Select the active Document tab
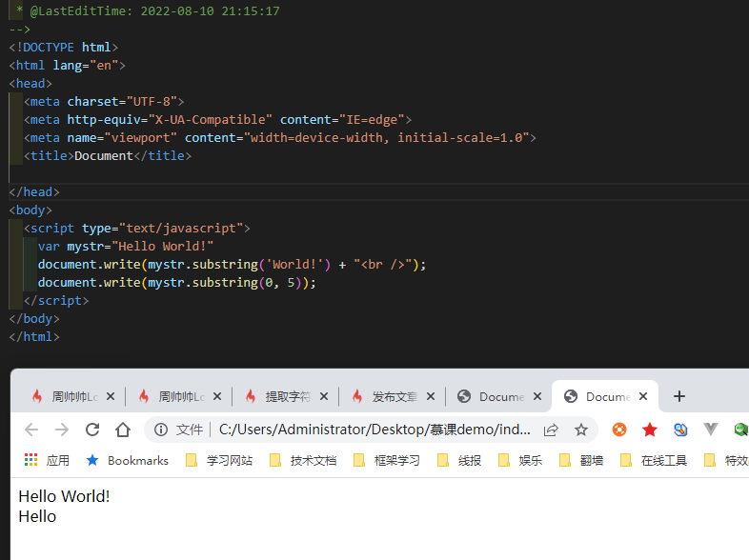This screenshot has width=749, height=560. pyautogui.click(x=603, y=396)
